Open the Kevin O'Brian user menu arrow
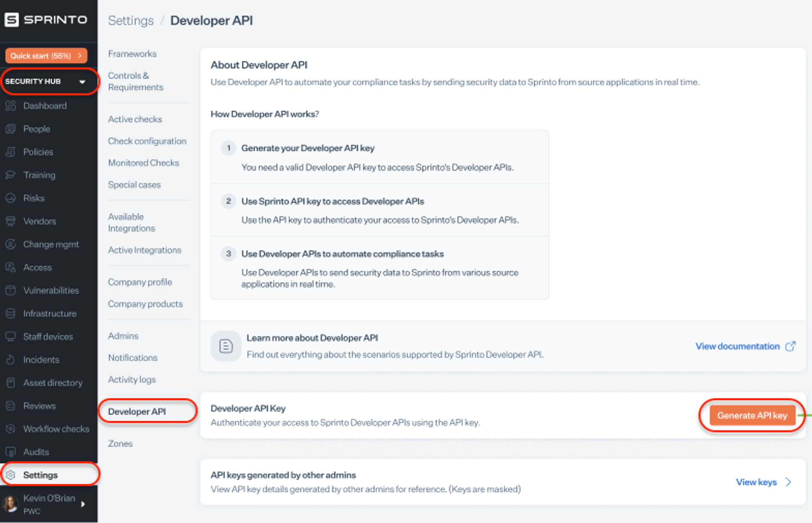Image resolution: width=812 pixels, height=523 pixels. pos(83,504)
